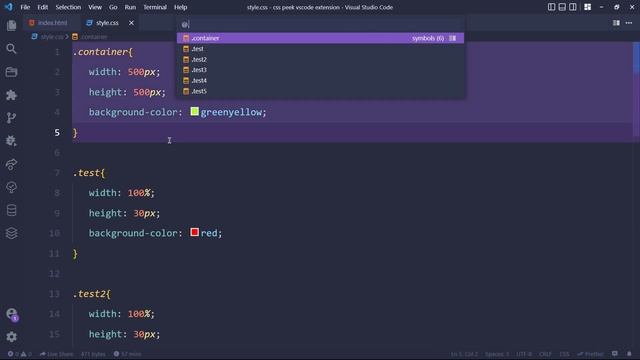
Task: Click the time tracker mins status item
Action: 127,354
